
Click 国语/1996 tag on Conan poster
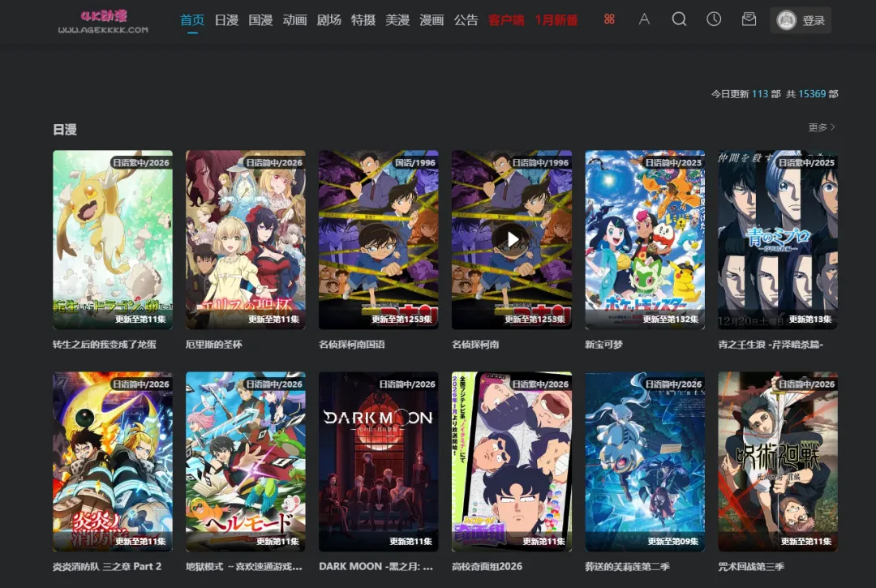click(415, 162)
